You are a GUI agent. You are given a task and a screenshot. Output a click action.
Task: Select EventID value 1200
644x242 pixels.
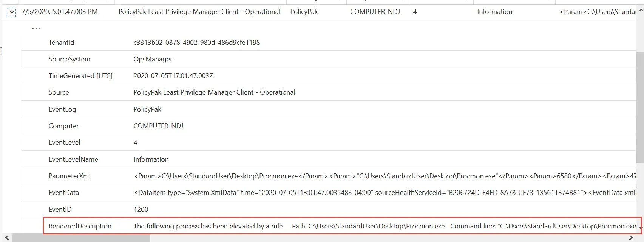click(141, 210)
